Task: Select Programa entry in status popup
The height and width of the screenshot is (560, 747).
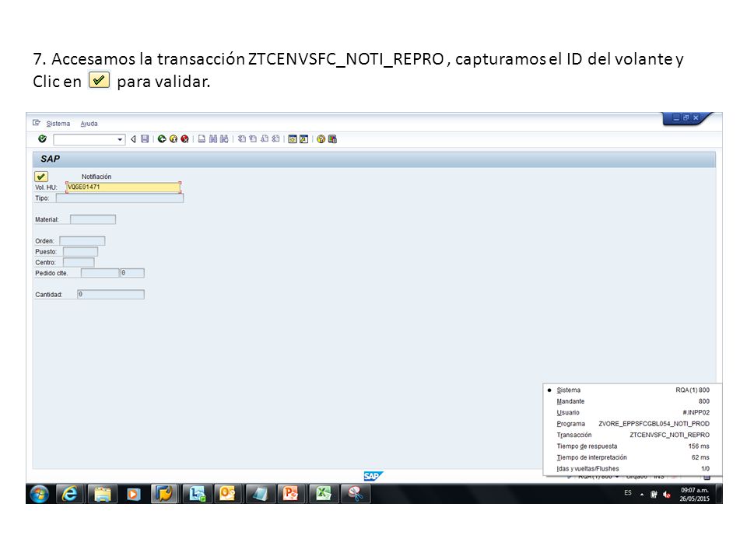Action: [632, 424]
